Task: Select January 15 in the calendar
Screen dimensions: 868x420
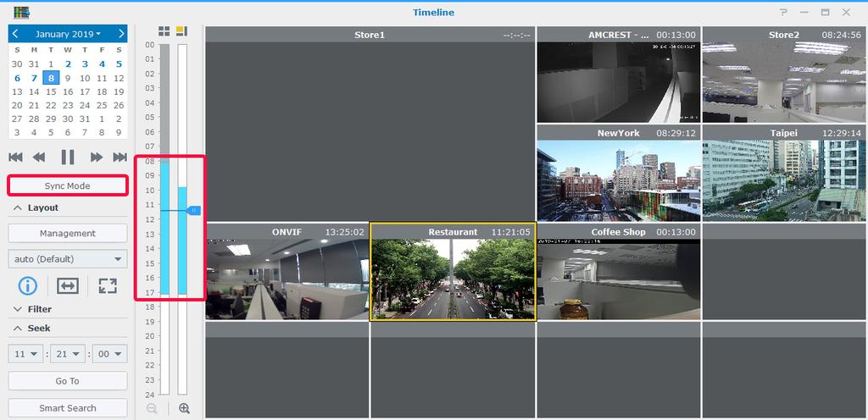Action: 51,91
